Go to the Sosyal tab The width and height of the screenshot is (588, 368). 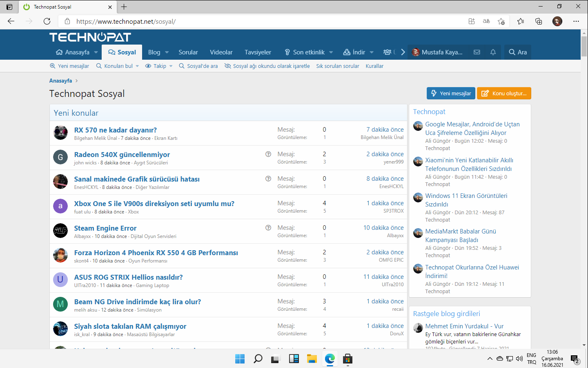point(122,52)
